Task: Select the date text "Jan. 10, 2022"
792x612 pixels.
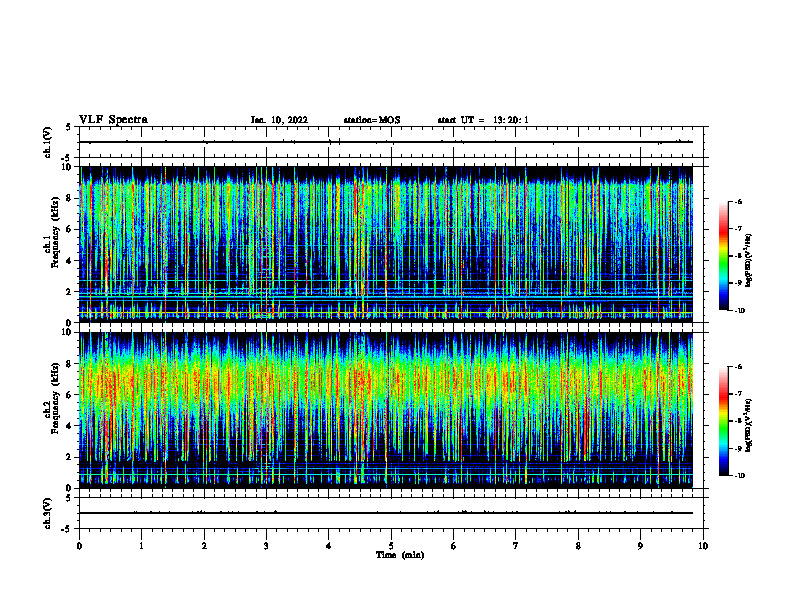Action: (279, 120)
